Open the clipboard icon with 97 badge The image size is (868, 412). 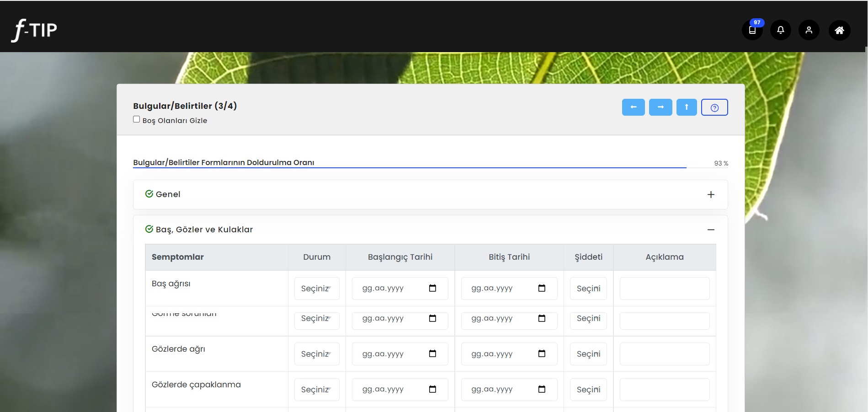[x=752, y=30]
